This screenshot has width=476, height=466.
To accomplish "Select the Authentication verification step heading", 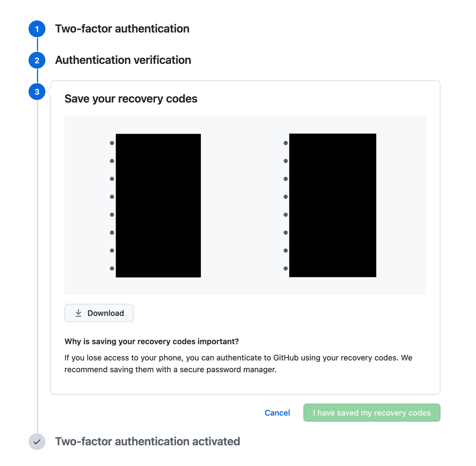I will (x=123, y=60).
